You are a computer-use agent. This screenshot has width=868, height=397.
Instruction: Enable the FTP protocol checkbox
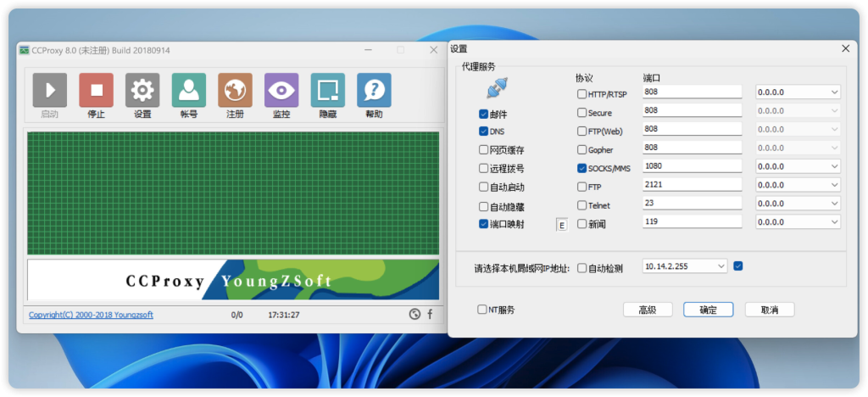pos(581,187)
